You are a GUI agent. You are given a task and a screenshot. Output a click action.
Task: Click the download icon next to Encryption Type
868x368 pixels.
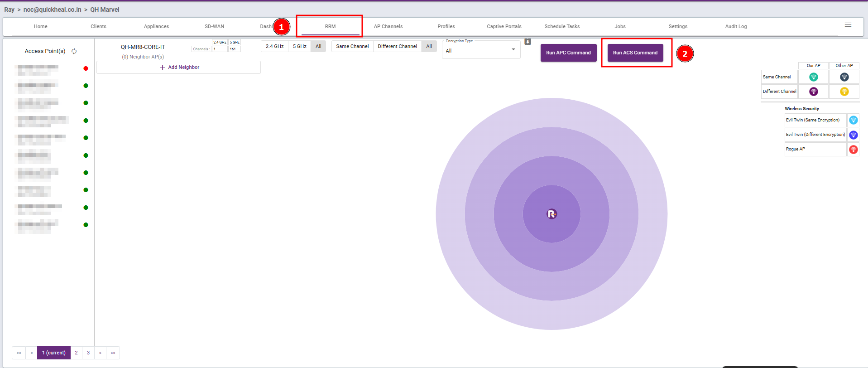tap(528, 42)
